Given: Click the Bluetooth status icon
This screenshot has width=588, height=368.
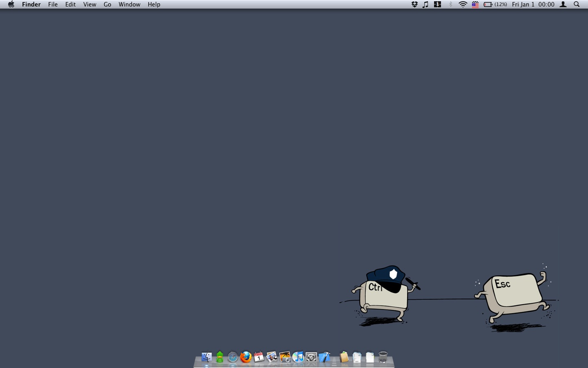Looking at the screenshot, I should click(451, 4).
